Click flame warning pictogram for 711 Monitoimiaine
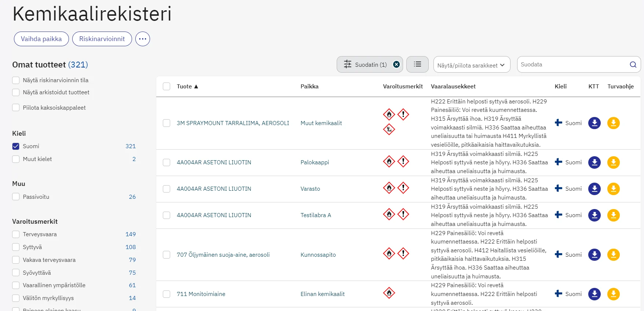The height and width of the screenshot is (311, 644). click(x=389, y=293)
